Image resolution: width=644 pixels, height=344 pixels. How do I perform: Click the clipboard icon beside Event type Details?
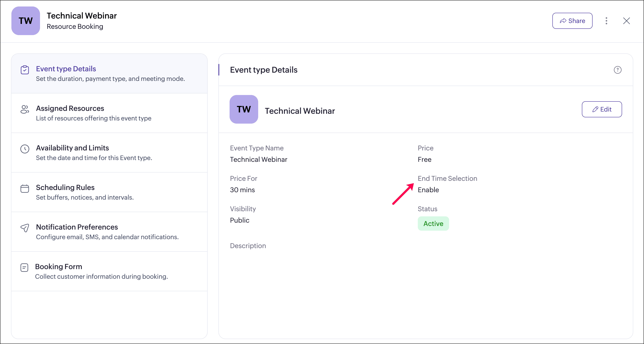click(25, 70)
